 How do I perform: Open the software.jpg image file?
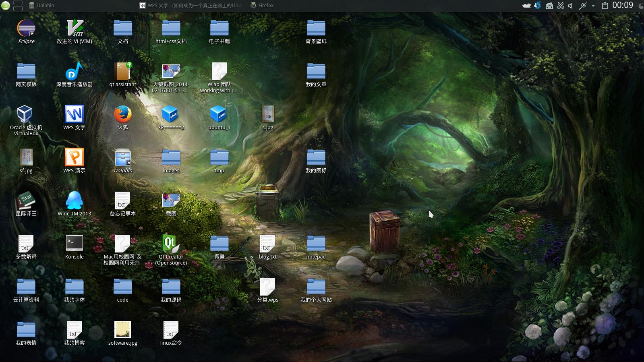(x=122, y=330)
